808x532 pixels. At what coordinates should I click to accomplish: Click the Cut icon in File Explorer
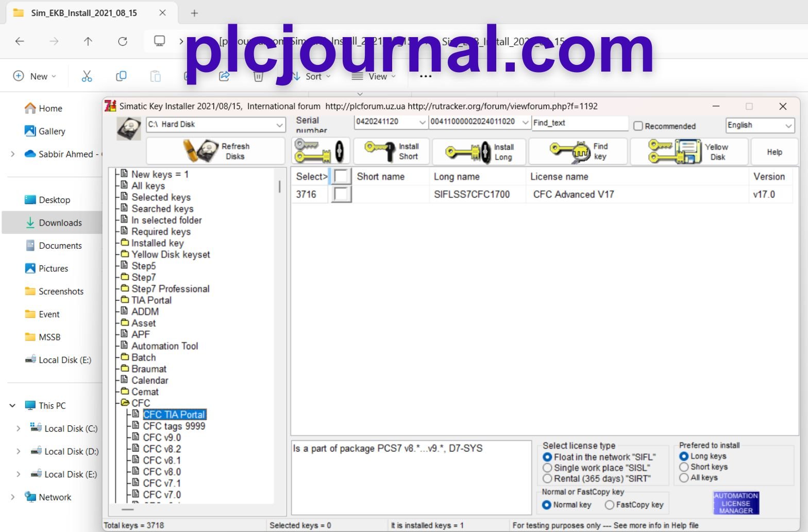[x=87, y=76]
